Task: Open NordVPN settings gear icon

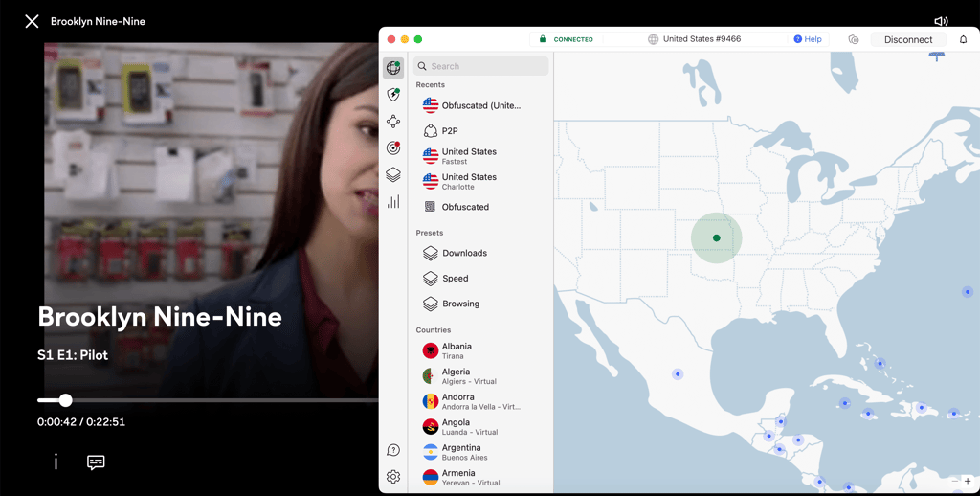Action: coord(393,477)
